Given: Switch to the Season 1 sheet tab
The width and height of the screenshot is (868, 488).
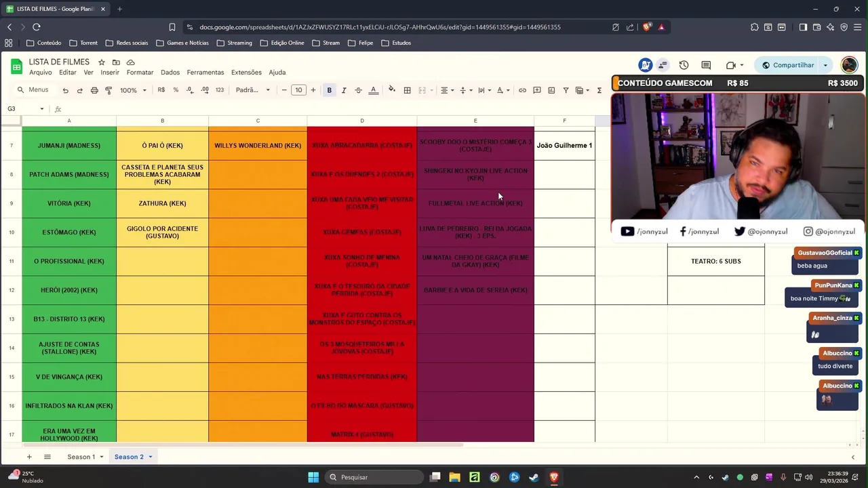Looking at the screenshot, I should [x=81, y=457].
